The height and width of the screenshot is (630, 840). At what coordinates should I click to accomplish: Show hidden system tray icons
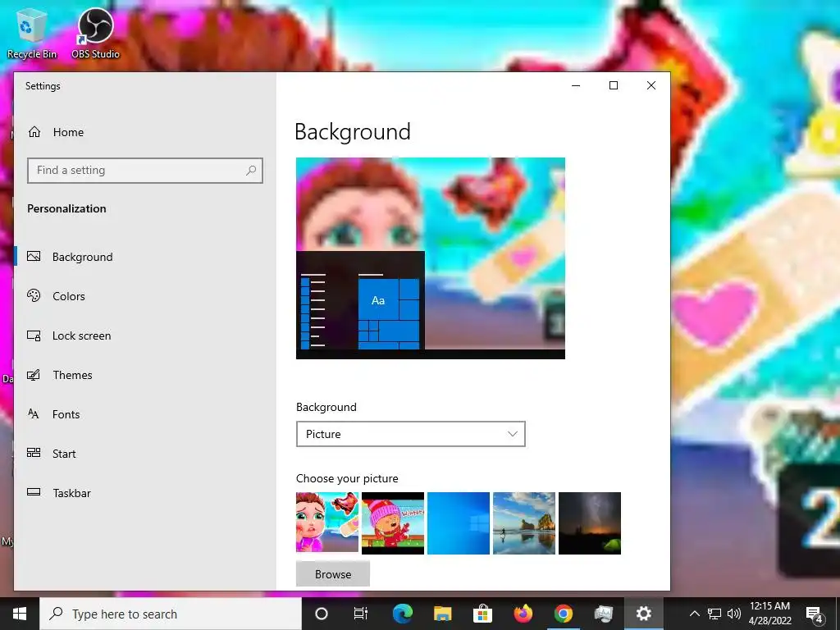click(x=694, y=614)
